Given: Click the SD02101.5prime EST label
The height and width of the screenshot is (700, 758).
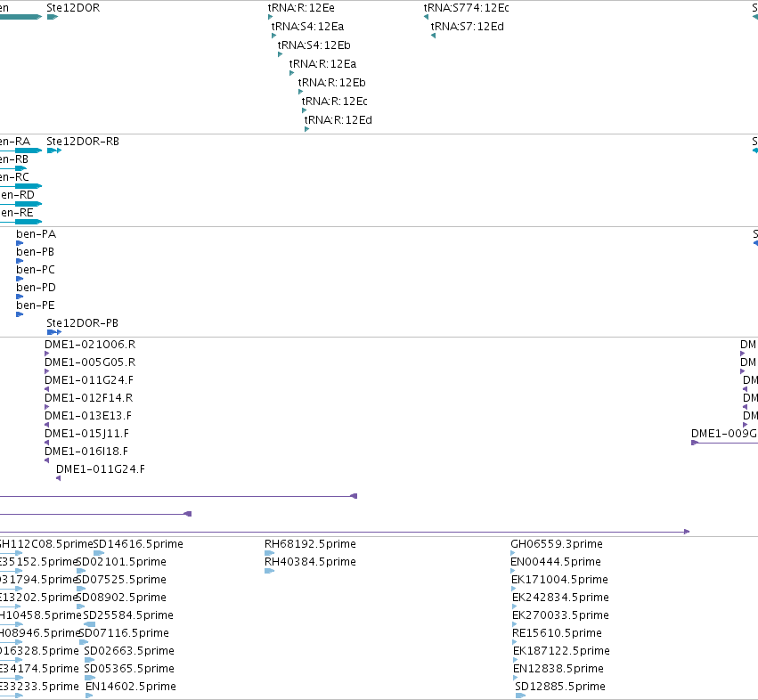Looking at the screenshot, I should 122,562.
